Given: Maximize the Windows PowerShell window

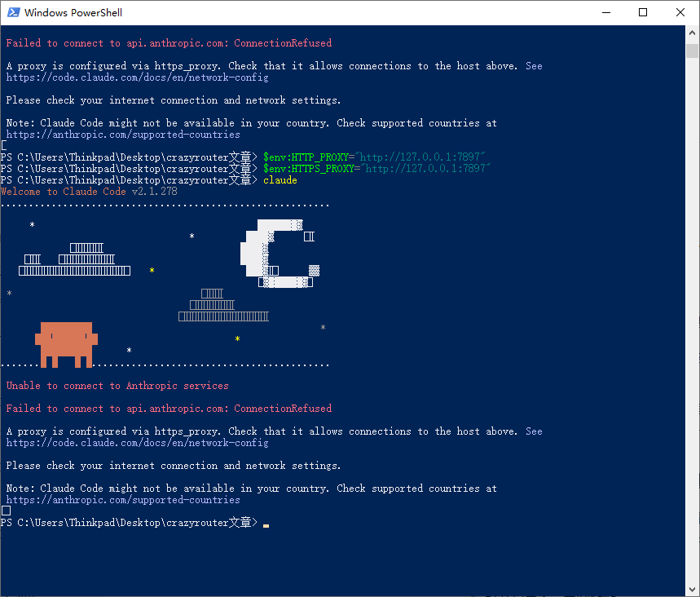Looking at the screenshot, I should (643, 12).
